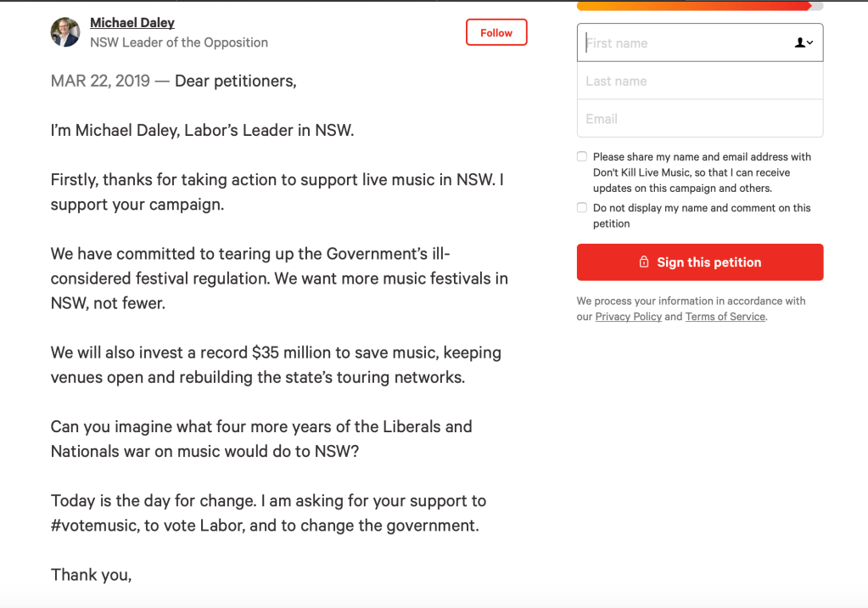Click the MAR 22, 2019 date text
The width and height of the screenshot is (868, 608).
point(100,82)
